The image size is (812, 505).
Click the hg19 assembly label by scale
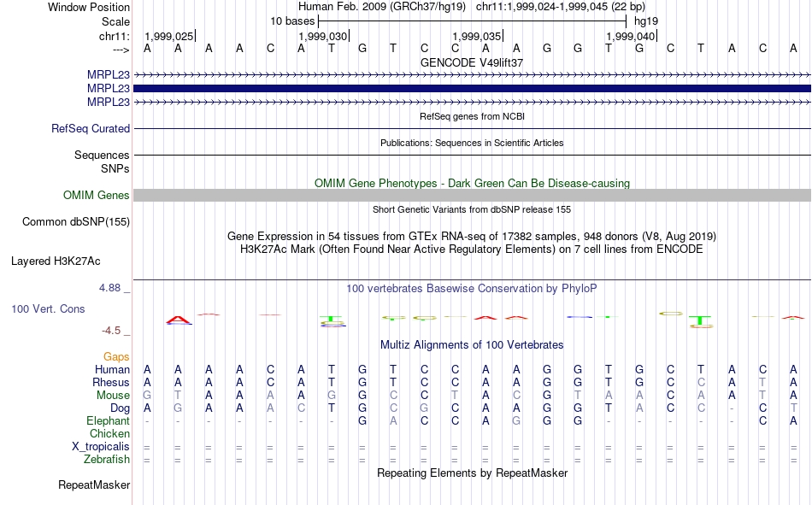pos(646,21)
